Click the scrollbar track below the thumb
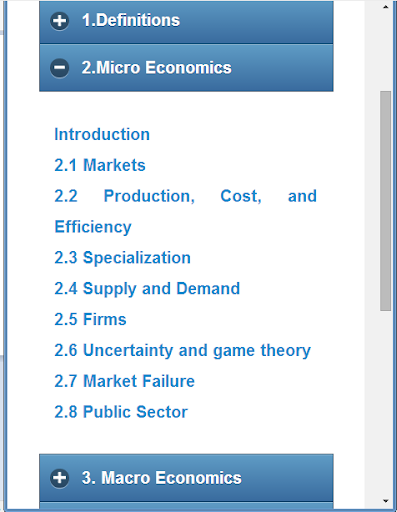 click(x=386, y=403)
